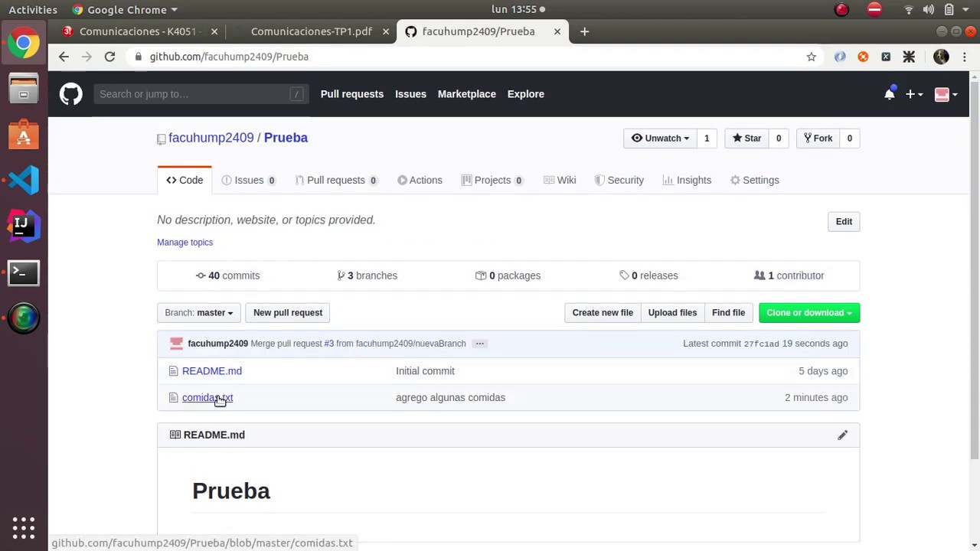Go to the Actions tab
Image resolution: width=980 pixels, height=551 pixels.
pyautogui.click(x=420, y=181)
